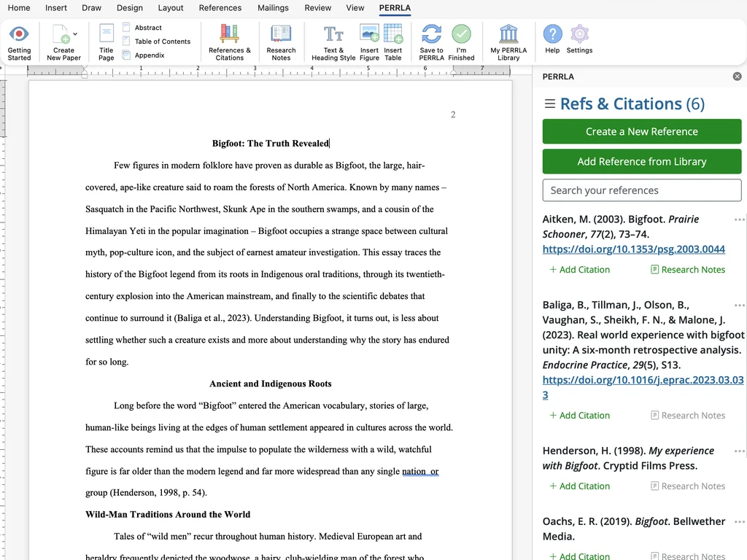Open more options for Oachs reference
This screenshot has height=560, width=747.
point(740,522)
